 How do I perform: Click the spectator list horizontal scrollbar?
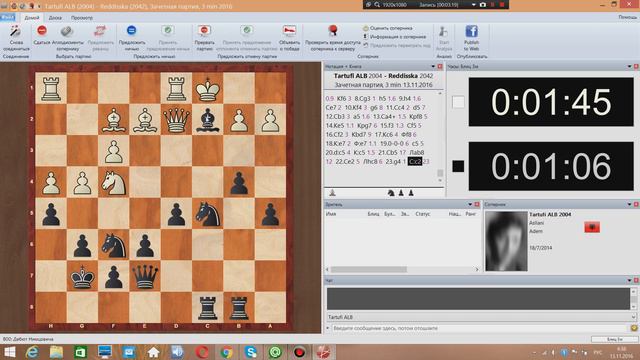click(x=402, y=269)
